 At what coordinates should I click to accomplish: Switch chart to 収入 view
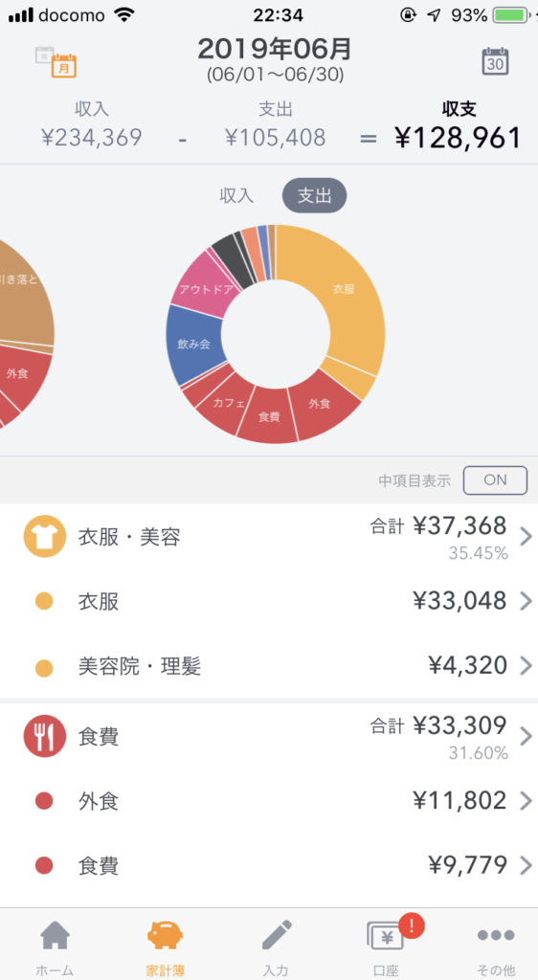[236, 195]
